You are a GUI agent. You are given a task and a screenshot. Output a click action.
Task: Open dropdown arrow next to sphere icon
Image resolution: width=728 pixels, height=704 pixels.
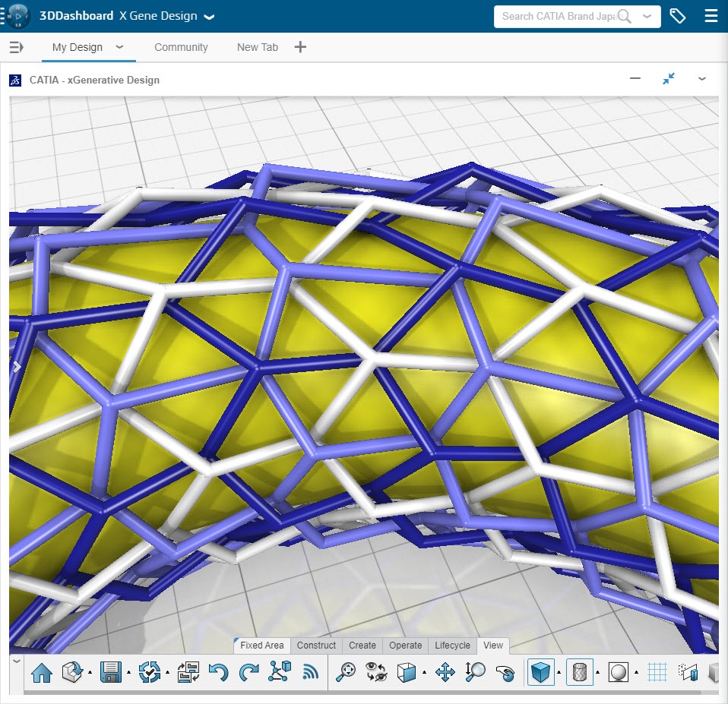[x=636, y=672]
